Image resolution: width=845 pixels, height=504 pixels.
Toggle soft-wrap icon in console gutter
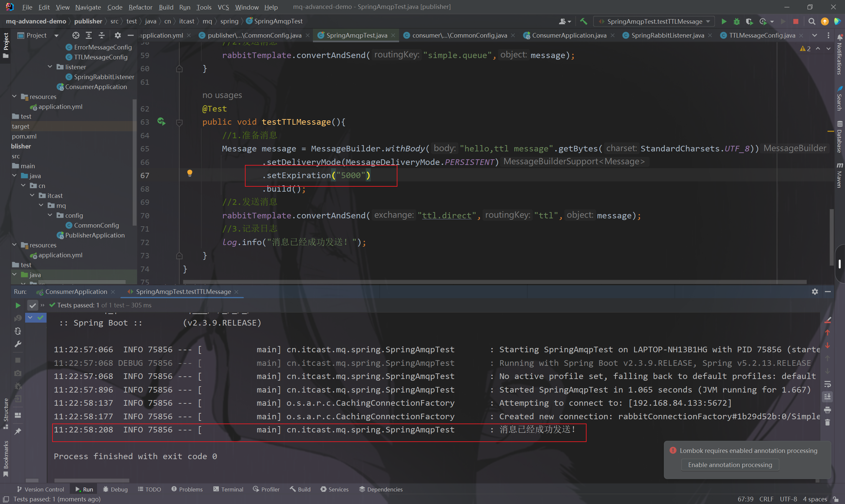click(x=827, y=384)
